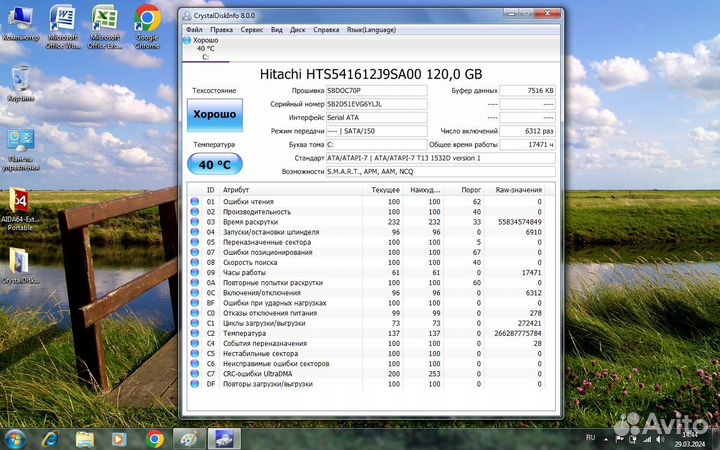Click status circle of Переназначенные сектора row

195,242
